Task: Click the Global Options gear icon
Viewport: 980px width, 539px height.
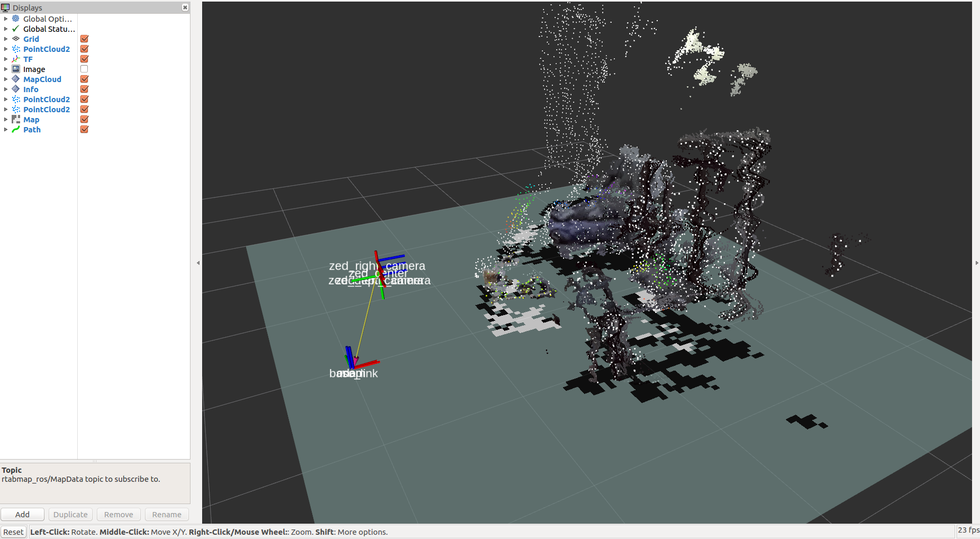Action: [x=16, y=19]
